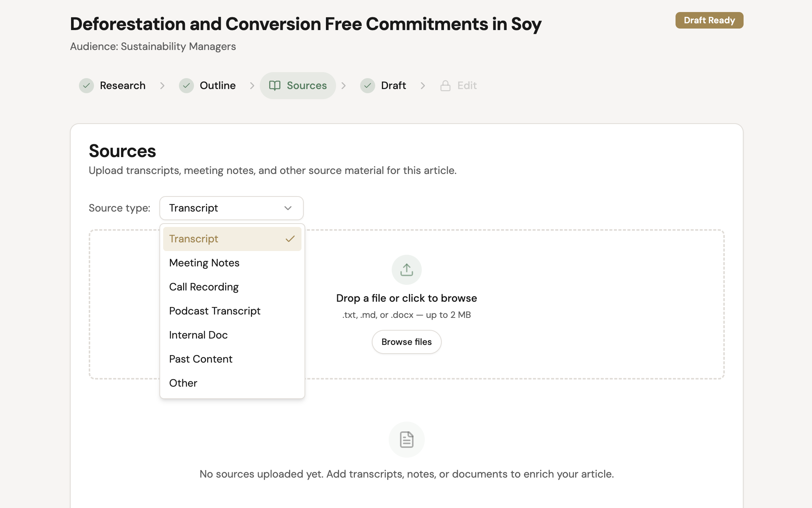The width and height of the screenshot is (812, 508).
Task: Pick Podcast Transcript as the source type
Action: click(x=215, y=311)
